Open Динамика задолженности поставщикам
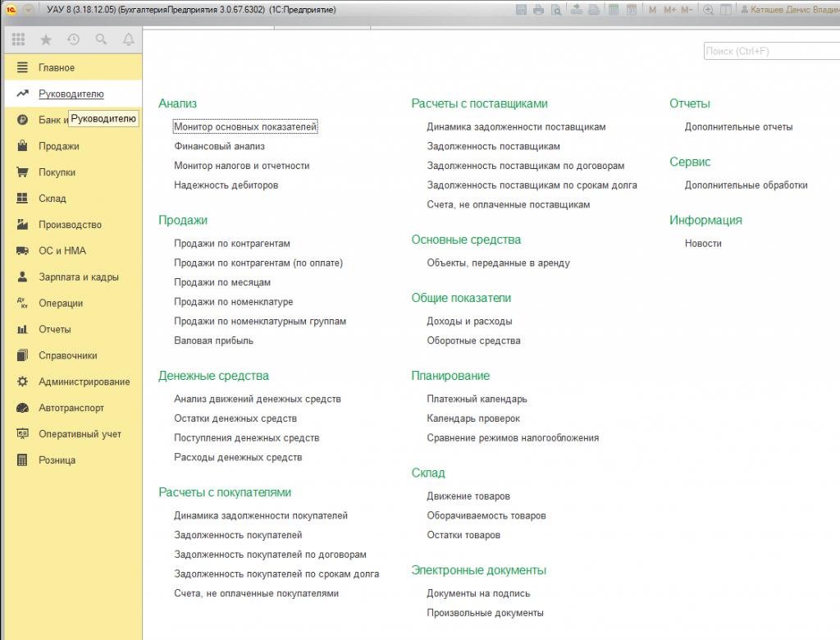The width and height of the screenshot is (840, 640). [517, 126]
